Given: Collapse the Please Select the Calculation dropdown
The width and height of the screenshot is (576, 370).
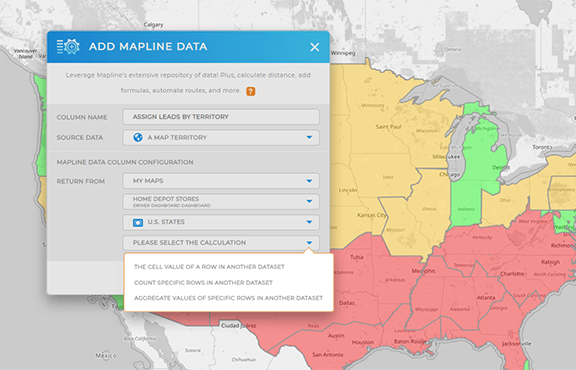Looking at the screenshot, I should [x=309, y=243].
